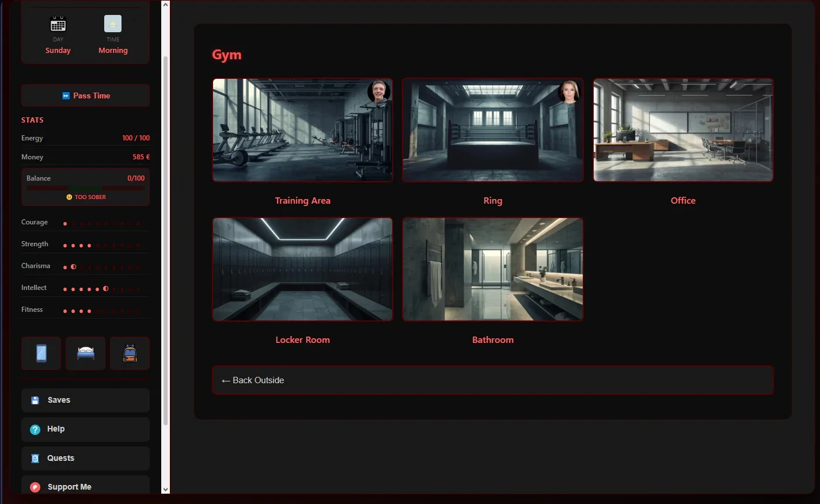This screenshot has height=504, width=820.
Task: Click the calendar day icon
Action: [x=58, y=24]
